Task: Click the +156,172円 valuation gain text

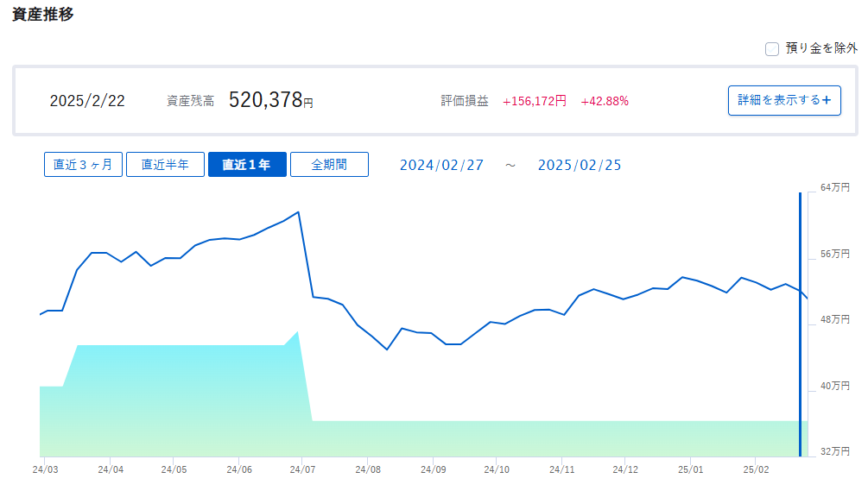Action: pos(535,101)
